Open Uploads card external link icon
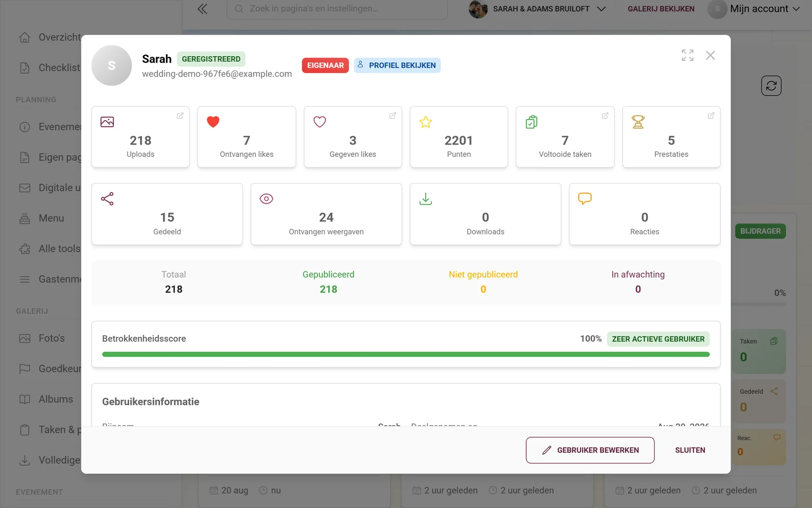 pos(180,116)
